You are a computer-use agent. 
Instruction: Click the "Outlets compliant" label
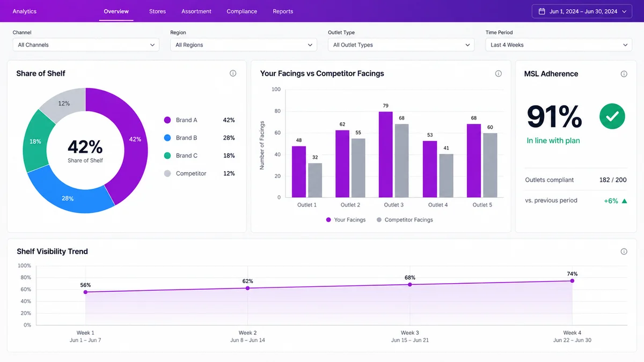(550, 180)
